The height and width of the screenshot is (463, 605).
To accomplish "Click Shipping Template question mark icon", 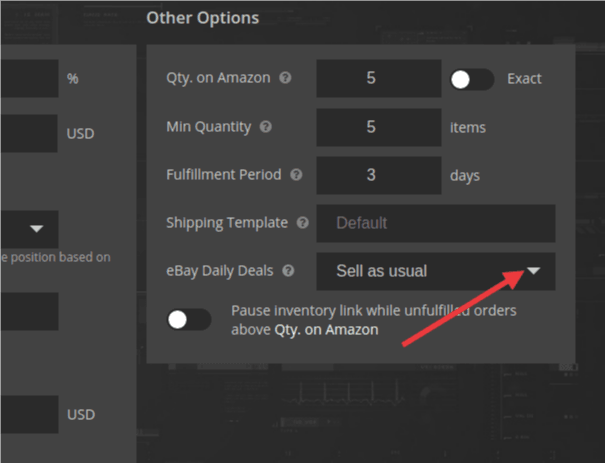I will pyautogui.click(x=303, y=223).
